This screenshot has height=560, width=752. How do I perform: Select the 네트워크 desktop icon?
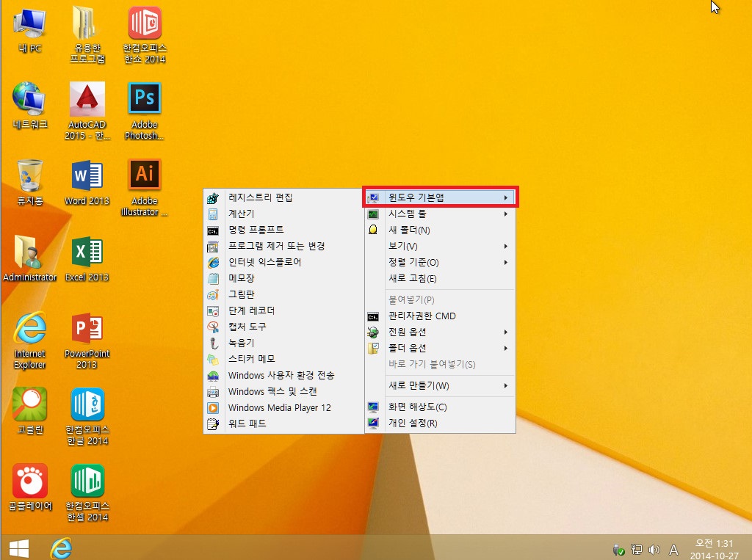click(29, 106)
